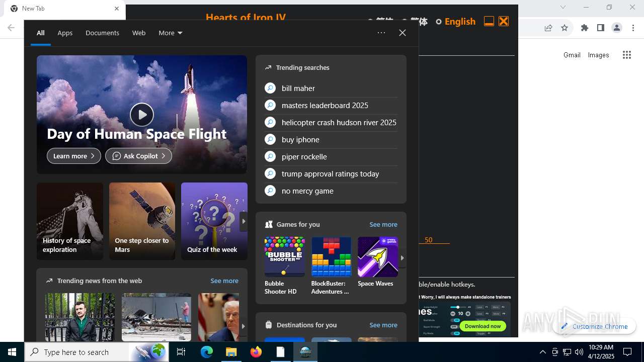Screen dimensions: 644x362
Task: Advance games carousel right arrow
Action: tap(402, 257)
